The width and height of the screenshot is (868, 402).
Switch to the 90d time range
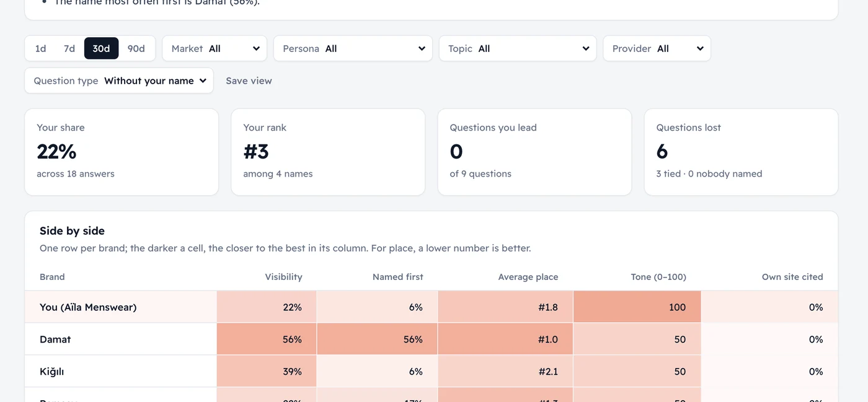136,48
